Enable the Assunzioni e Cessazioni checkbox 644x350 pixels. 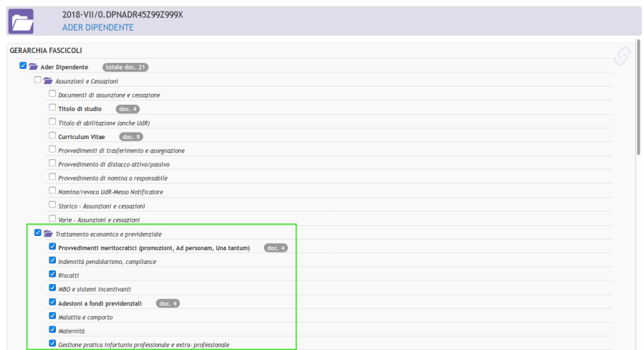38,80
